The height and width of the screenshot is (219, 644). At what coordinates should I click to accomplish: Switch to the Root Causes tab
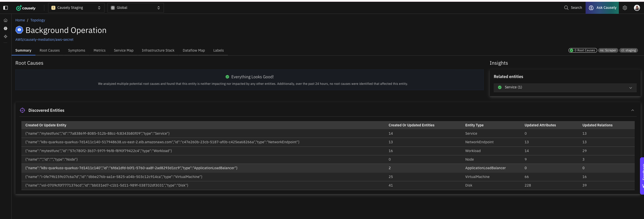point(50,50)
